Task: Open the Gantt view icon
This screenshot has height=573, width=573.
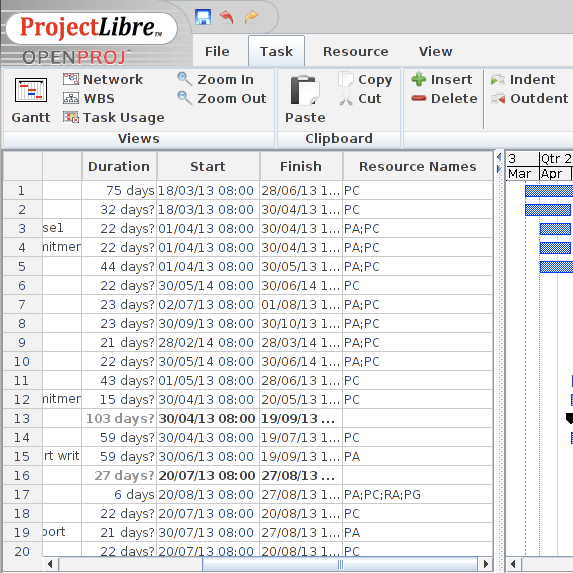Action: [31, 90]
